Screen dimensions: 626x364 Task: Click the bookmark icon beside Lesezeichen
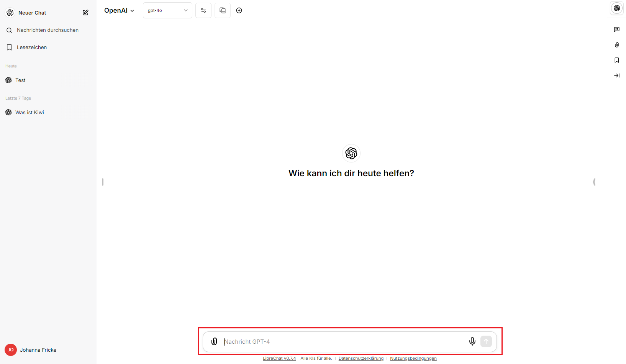point(9,48)
